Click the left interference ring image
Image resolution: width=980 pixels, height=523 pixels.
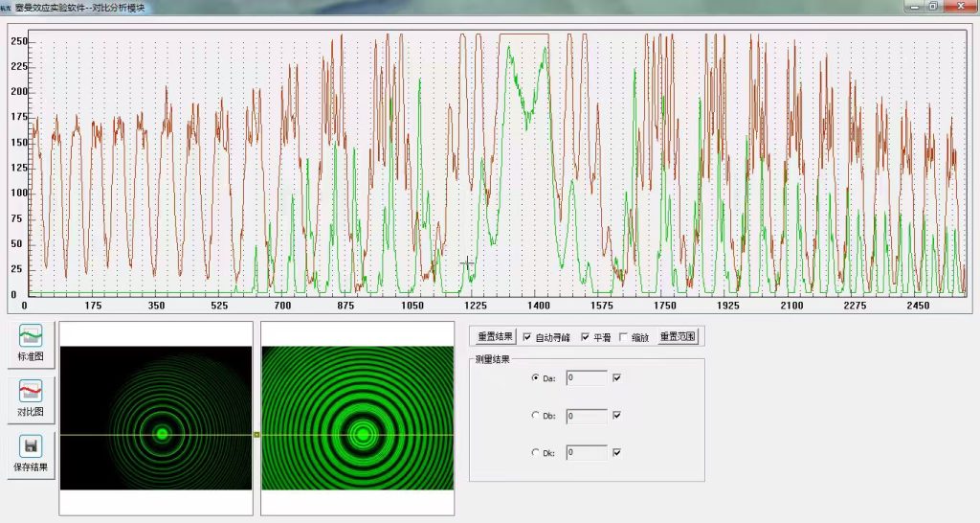pyautogui.click(x=156, y=418)
